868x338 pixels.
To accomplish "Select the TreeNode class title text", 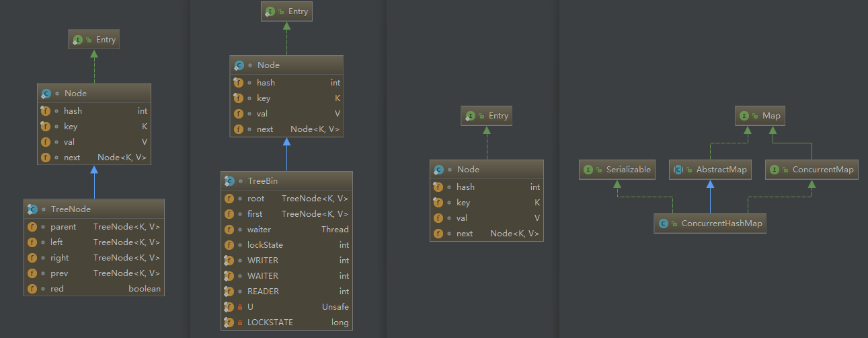I will pyautogui.click(x=71, y=209).
